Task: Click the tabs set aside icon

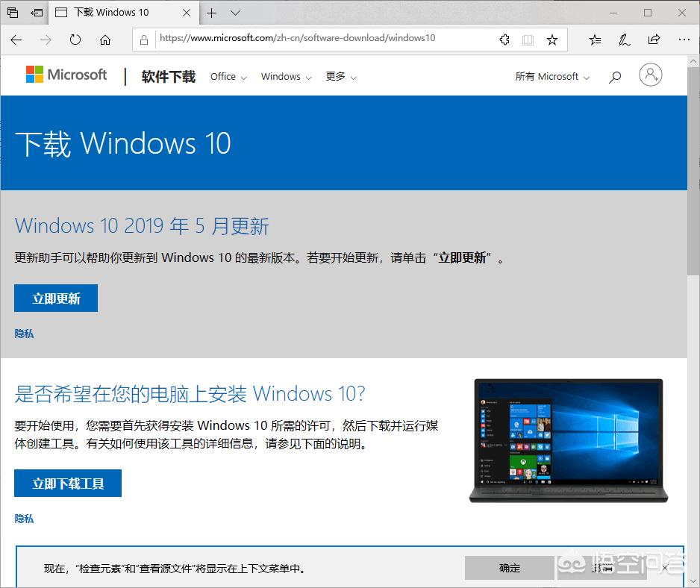Action: pyautogui.click(x=13, y=13)
